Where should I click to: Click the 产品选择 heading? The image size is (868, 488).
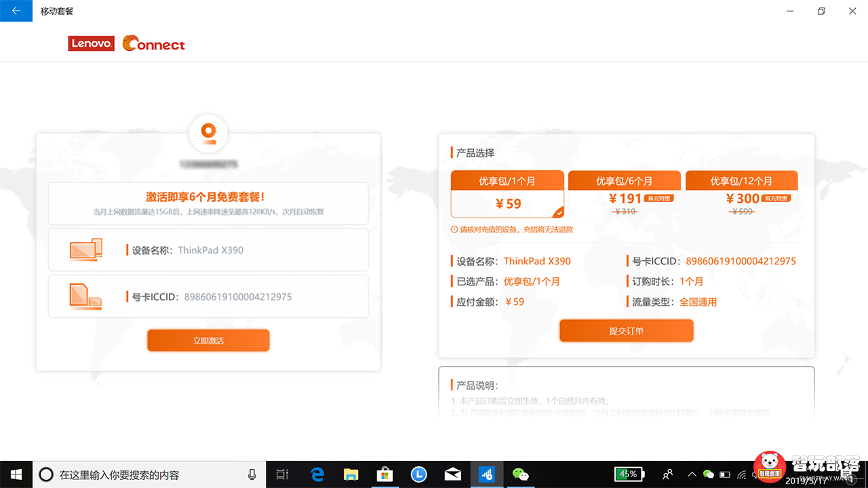point(475,153)
